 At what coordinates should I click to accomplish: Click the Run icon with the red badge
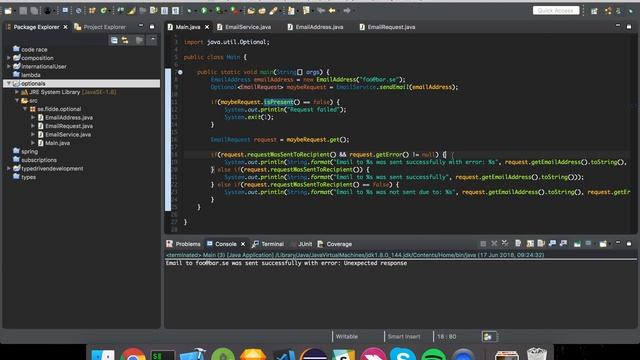click(234, 11)
